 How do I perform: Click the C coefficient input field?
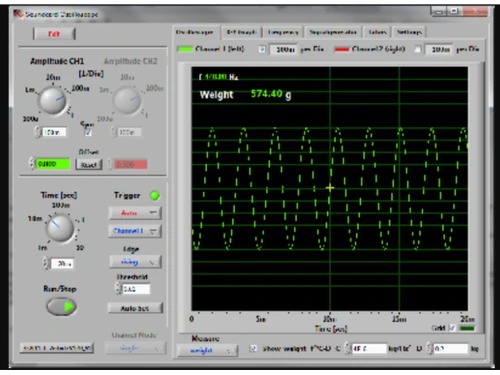click(x=369, y=349)
